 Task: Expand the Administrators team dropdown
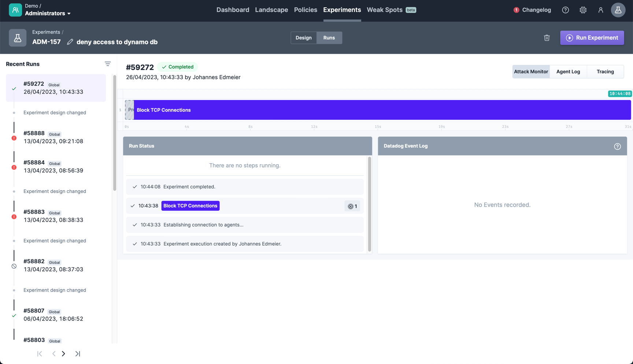tap(48, 14)
